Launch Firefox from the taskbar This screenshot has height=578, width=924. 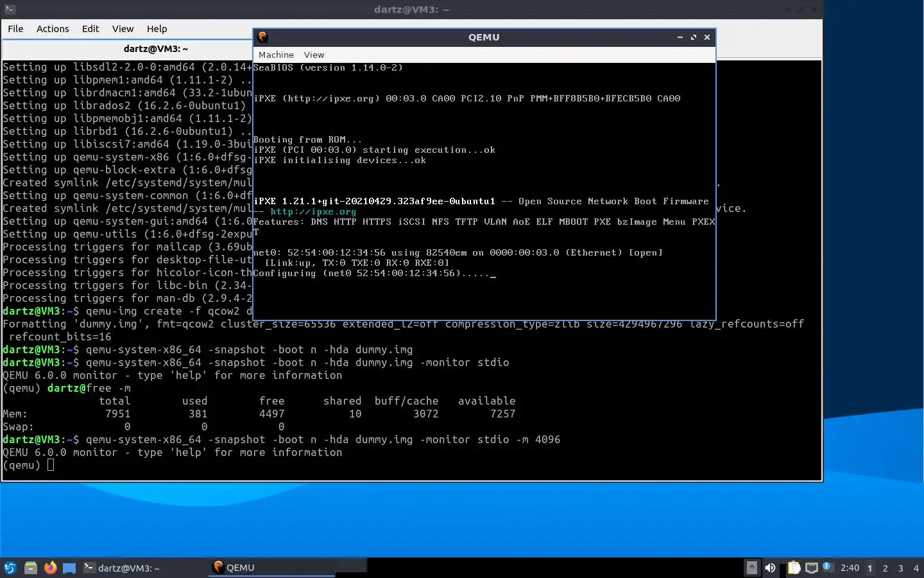50,568
